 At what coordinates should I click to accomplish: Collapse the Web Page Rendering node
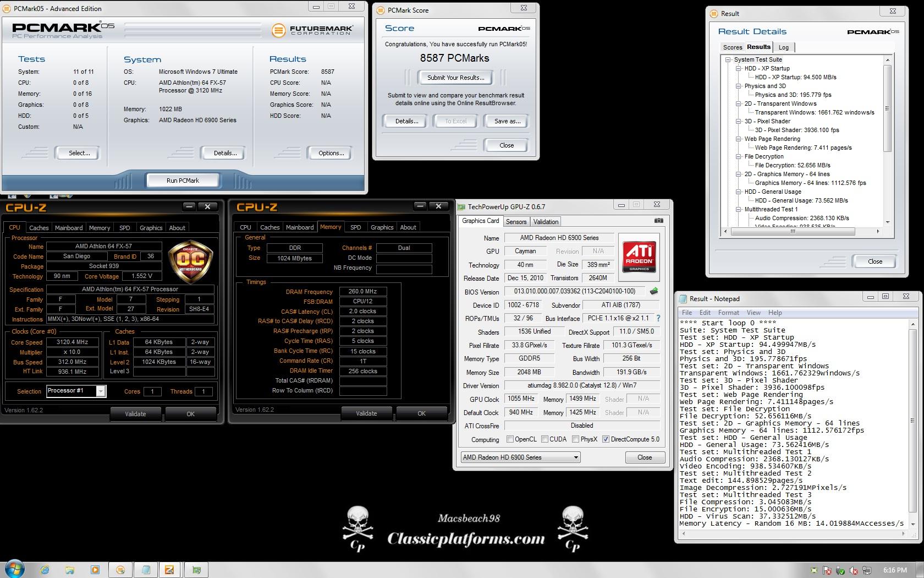pos(739,139)
